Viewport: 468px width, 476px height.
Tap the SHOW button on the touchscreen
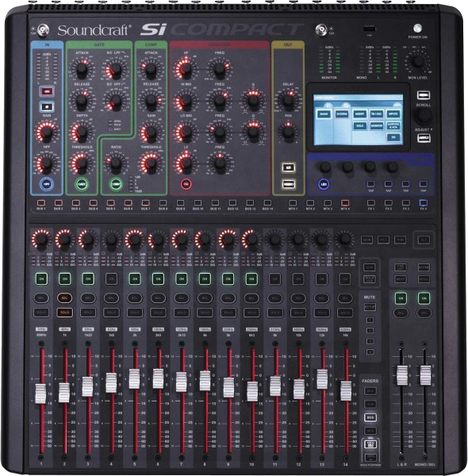pyautogui.click(x=324, y=114)
